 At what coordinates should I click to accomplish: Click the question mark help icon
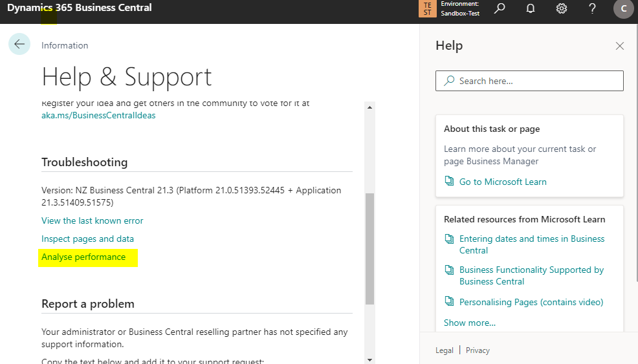coord(593,8)
